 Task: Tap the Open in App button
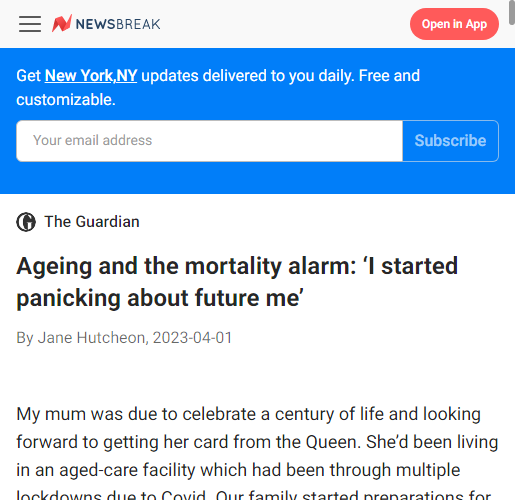coord(454,24)
